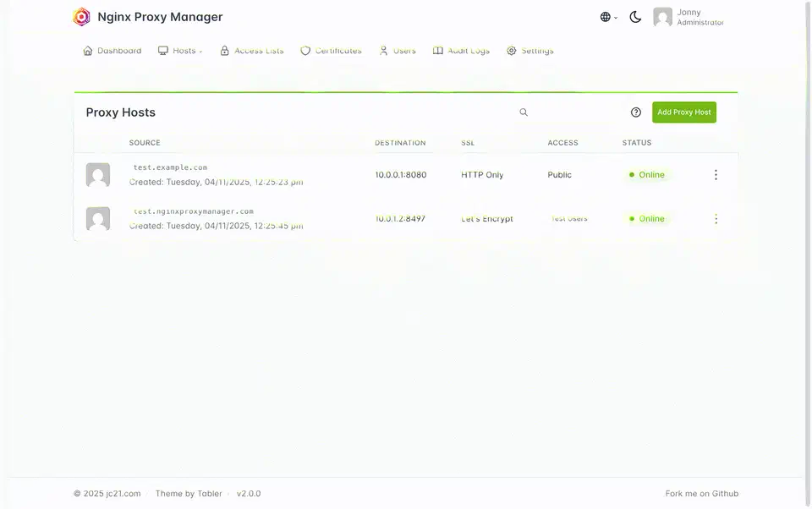Image resolution: width=812 pixels, height=509 pixels.
Task: Open options menu for test.nginxproxymanager.com
Action: click(x=716, y=218)
